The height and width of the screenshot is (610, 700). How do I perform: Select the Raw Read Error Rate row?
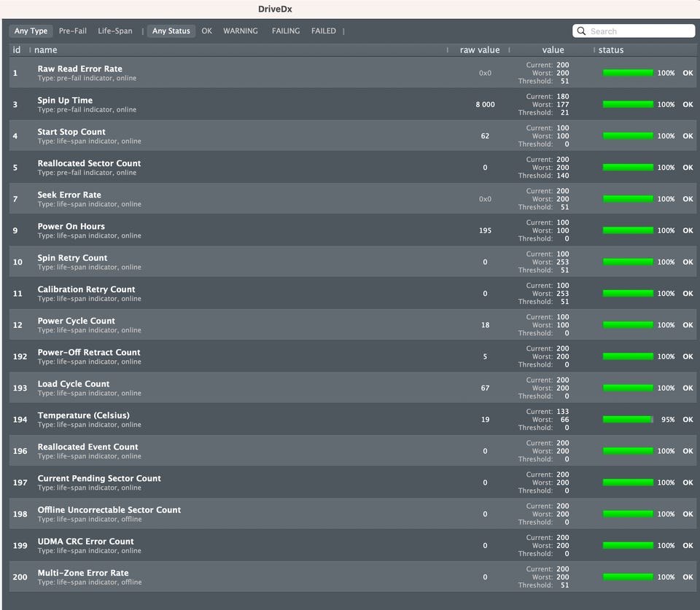[x=351, y=73]
